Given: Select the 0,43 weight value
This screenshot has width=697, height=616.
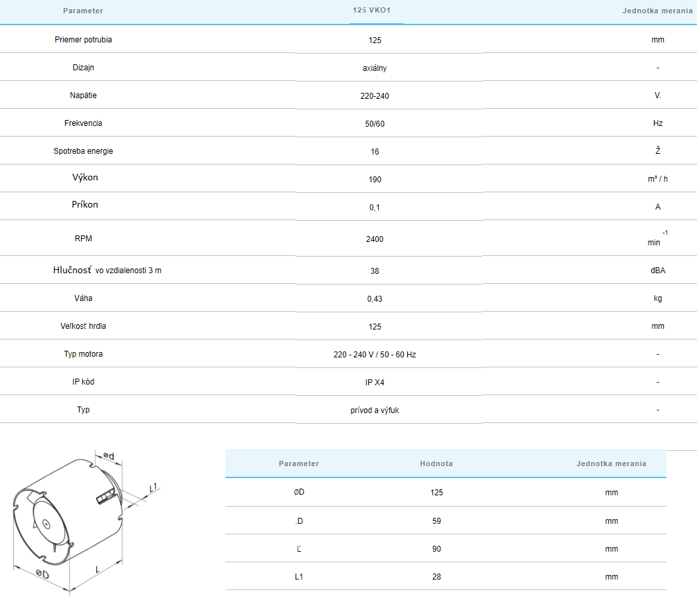Looking at the screenshot, I should (x=375, y=299).
